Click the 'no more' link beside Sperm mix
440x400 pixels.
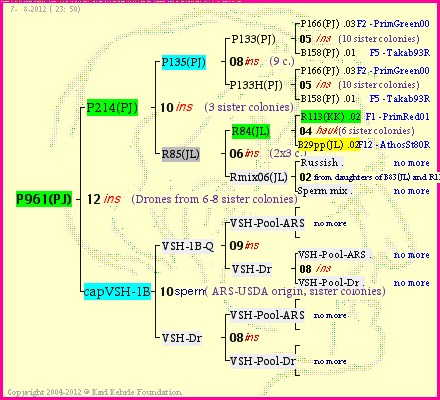click(411, 191)
